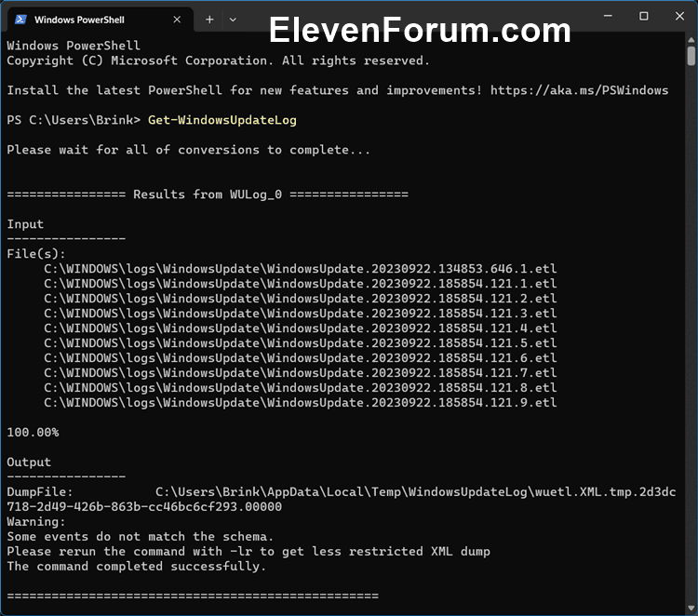Image resolution: width=698 pixels, height=616 pixels.
Task: Open the https://aka.ms/PSWindows link
Action: coord(579,90)
